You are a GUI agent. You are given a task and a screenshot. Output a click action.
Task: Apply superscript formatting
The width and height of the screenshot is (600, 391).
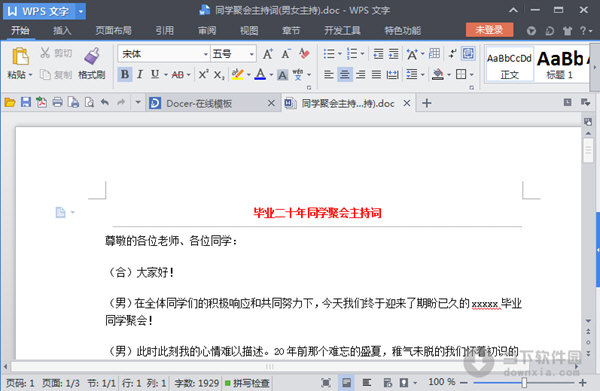(203, 74)
